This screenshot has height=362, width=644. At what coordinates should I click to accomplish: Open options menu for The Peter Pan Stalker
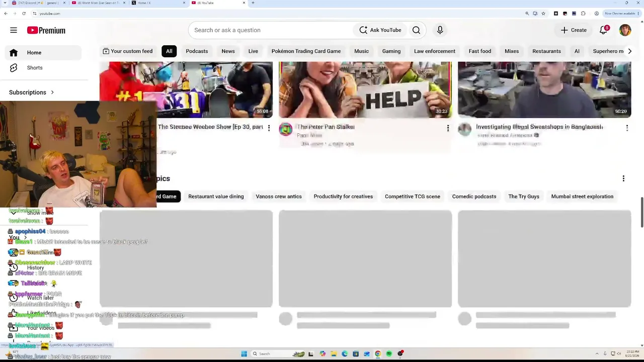[448, 128]
